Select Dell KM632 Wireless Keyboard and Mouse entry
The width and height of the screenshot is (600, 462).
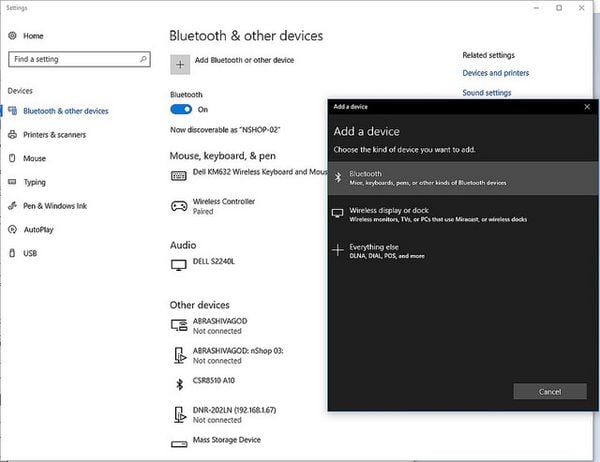point(260,172)
